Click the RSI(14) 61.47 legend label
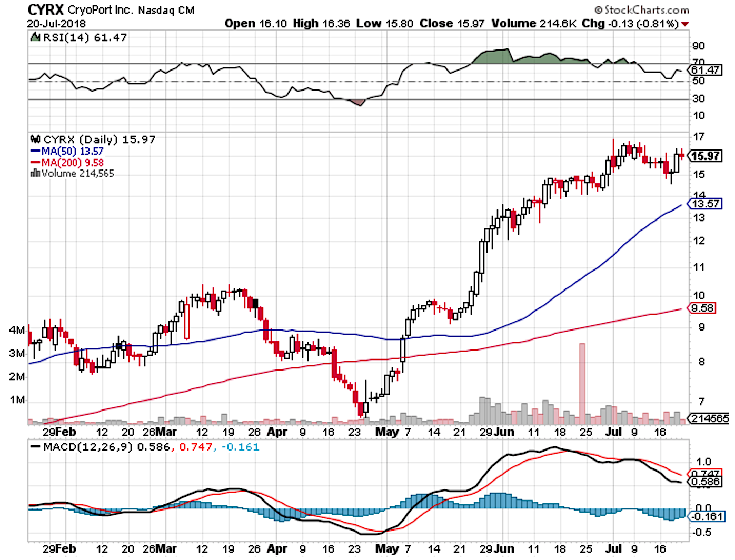Screen dimensions: 735x560 click(85, 37)
